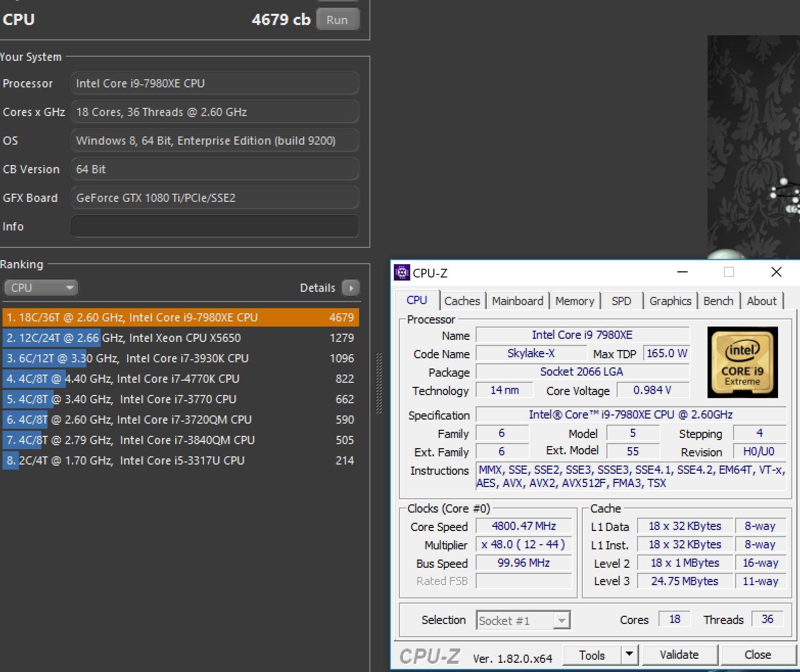The height and width of the screenshot is (672, 800).
Task: Open the Bench tab
Action: pos(718,301)
